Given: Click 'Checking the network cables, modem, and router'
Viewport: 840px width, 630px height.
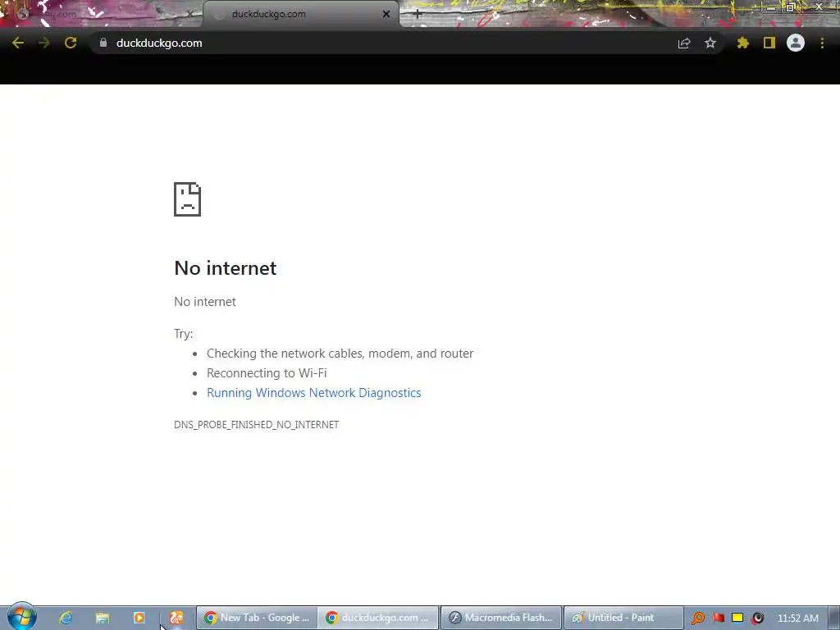Looking at the screenshot, I should click(x=340, y=354).
